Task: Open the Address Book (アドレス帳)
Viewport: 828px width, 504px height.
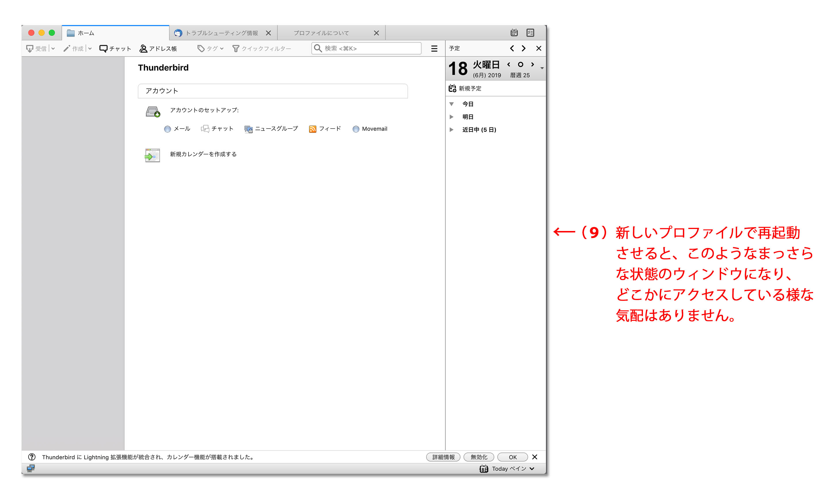Action: pyautogui.click(x=158, y=49)
